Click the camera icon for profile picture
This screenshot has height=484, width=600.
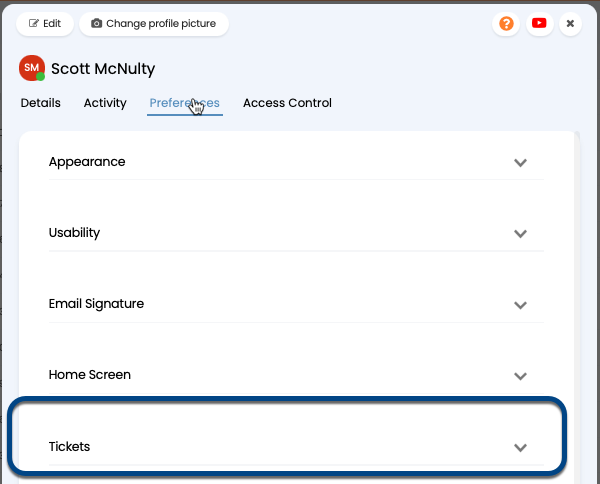click(97, 23)
